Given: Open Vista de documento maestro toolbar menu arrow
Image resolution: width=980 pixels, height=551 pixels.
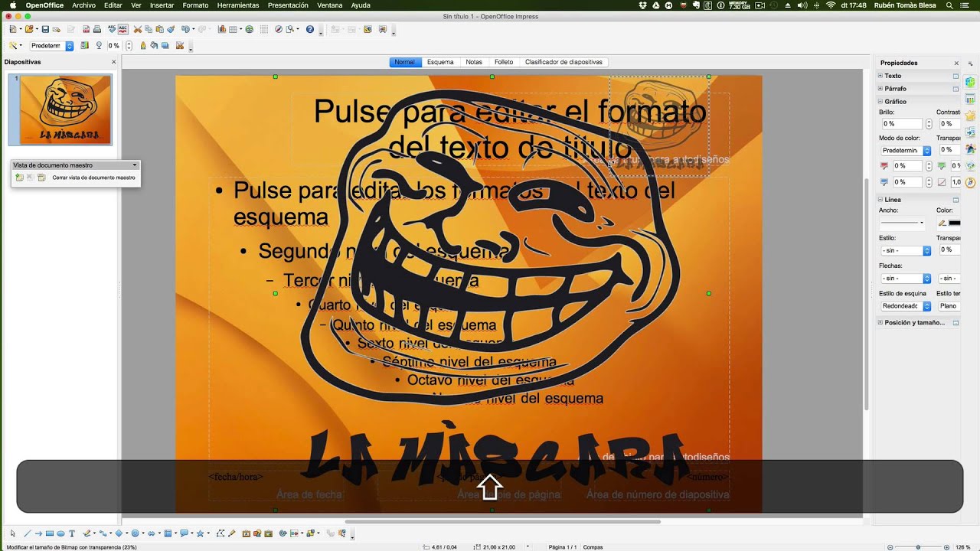Looking at the screenshot, I should 135,165.
